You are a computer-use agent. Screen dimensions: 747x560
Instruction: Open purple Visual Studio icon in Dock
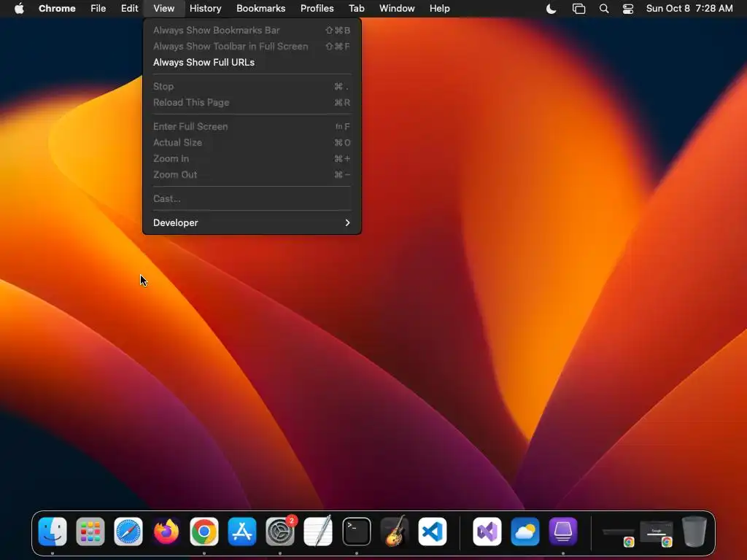pyautogui.click(x=487, y=532)
